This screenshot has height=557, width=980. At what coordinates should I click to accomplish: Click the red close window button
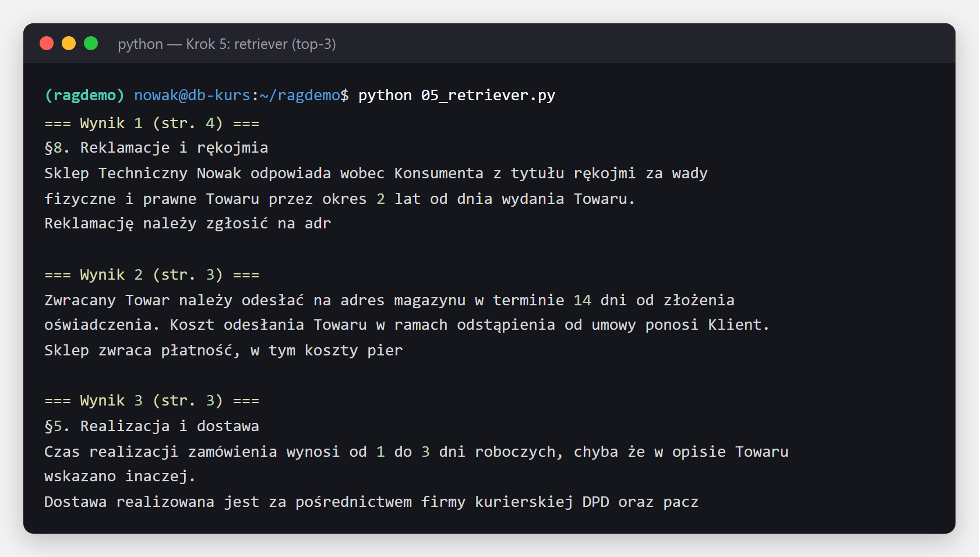tap(47, 43)
